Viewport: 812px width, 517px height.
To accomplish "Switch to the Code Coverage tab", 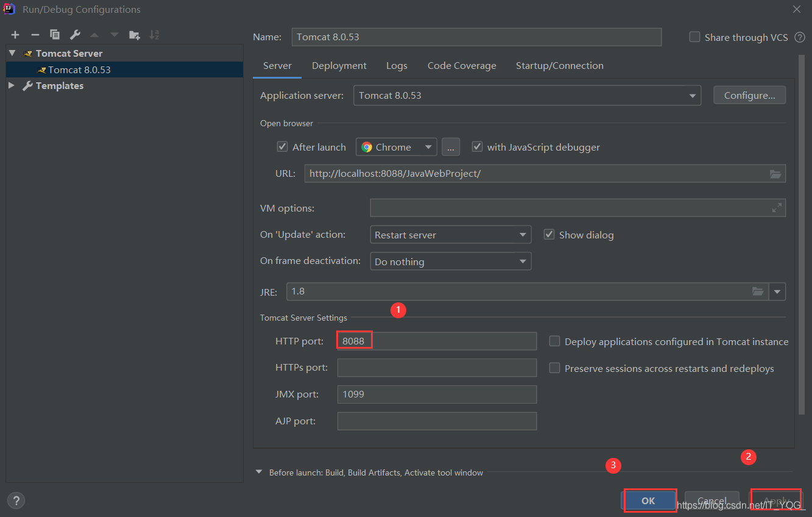I will [x=462, y=66].
